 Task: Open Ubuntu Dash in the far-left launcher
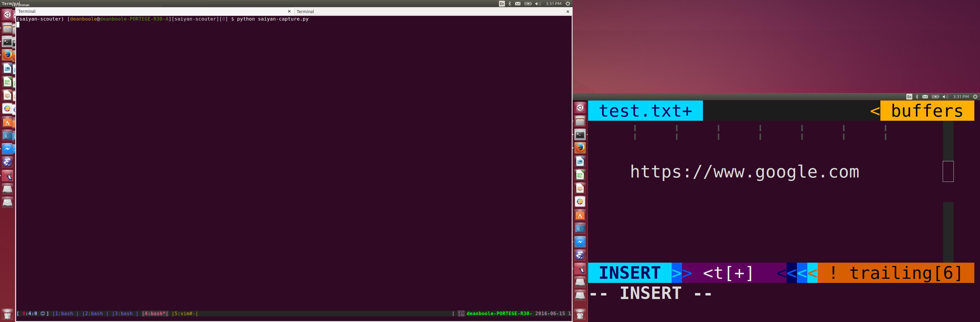[x=7, y=15]
